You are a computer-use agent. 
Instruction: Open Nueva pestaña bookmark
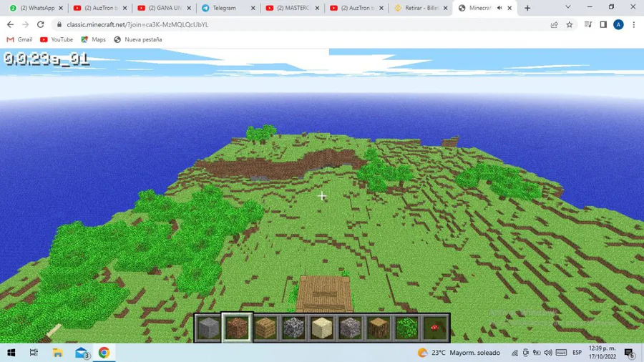coord(138,39)
